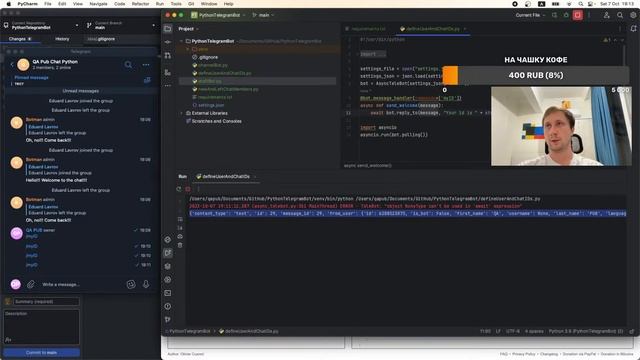The width and height of the screenshot is (640, 360).
Task: Click the red Stop button in PyCharm's top toolbar
Action: (x=578, y=15)
